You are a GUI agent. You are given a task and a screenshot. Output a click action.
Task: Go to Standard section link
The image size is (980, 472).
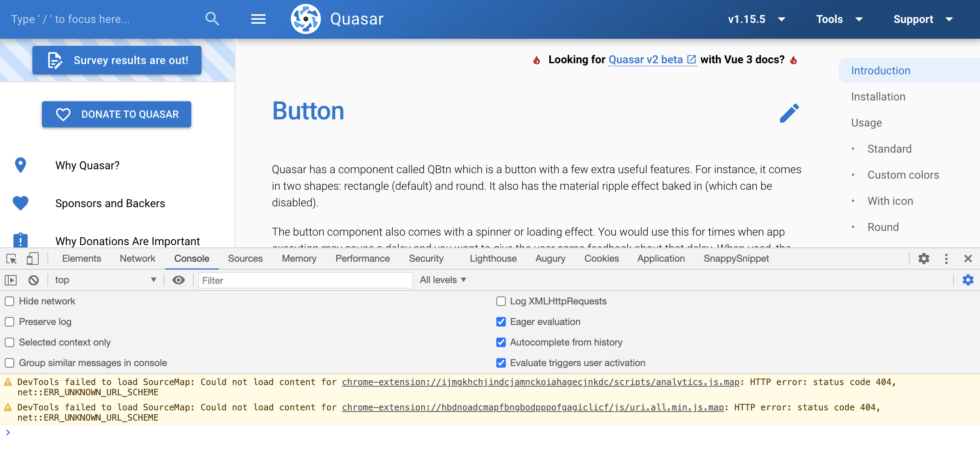(889, 149)
